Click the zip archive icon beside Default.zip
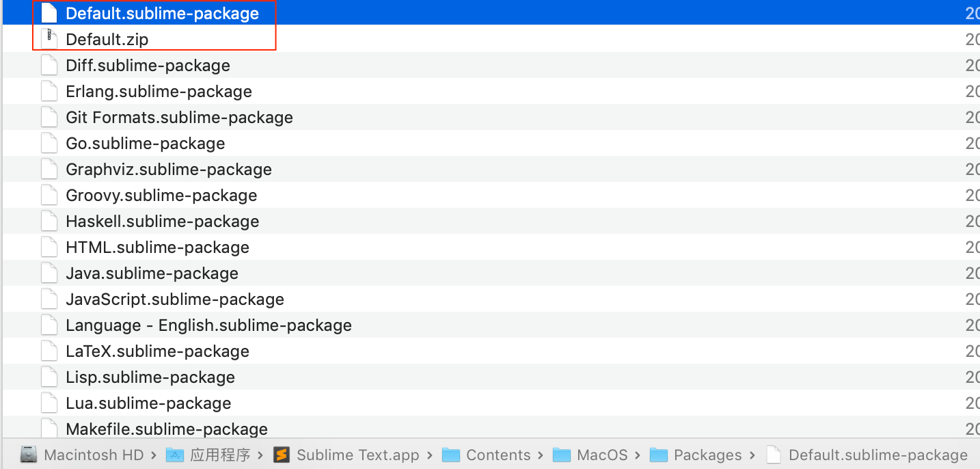This screenshot has height=469, width=980. (49, 39)
